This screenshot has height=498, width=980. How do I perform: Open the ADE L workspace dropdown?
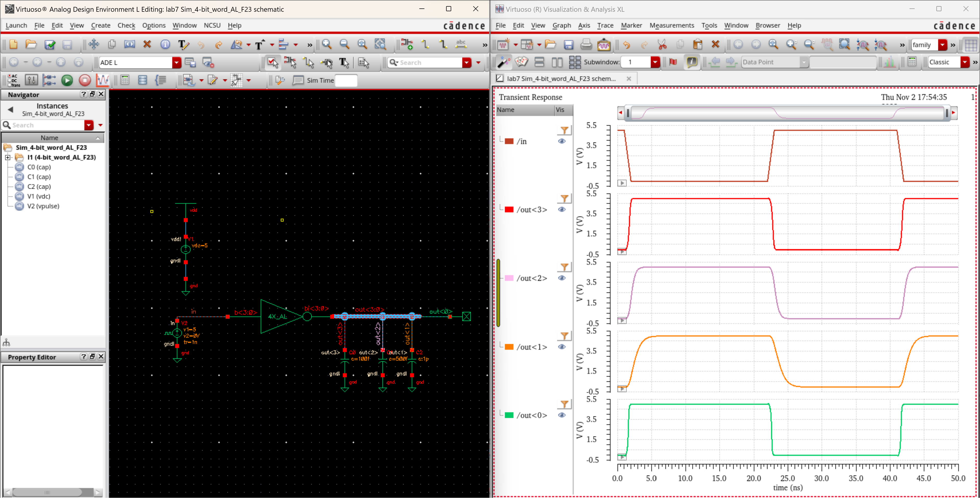coord(177,63)
